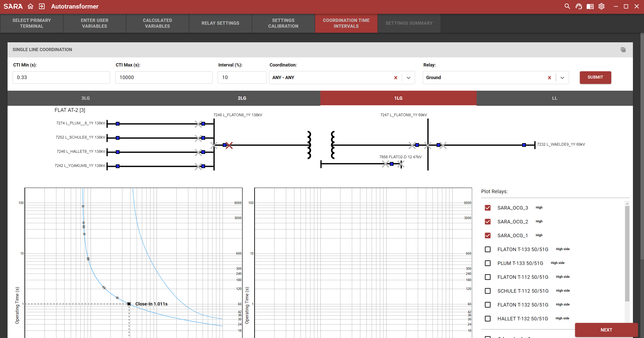
Task: Click the 7232 L_WAELDE9_1Y 69kV label
Action: point(561,144)
